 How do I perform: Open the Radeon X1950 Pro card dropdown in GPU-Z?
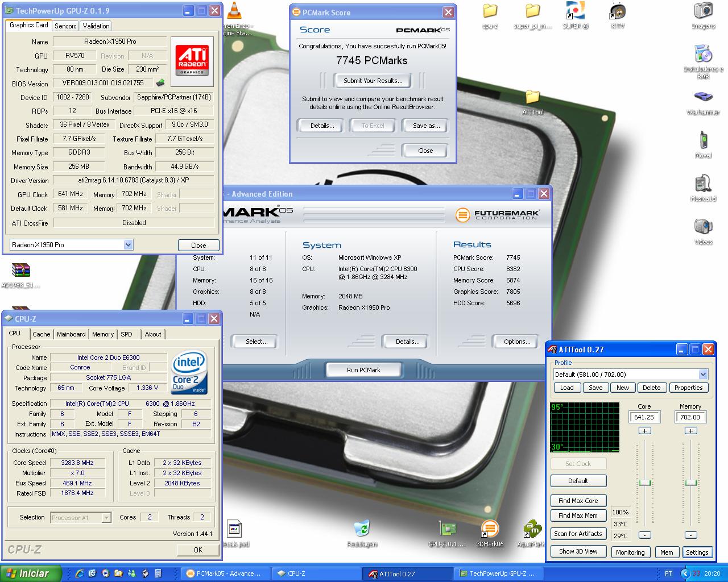click(128, 245)
